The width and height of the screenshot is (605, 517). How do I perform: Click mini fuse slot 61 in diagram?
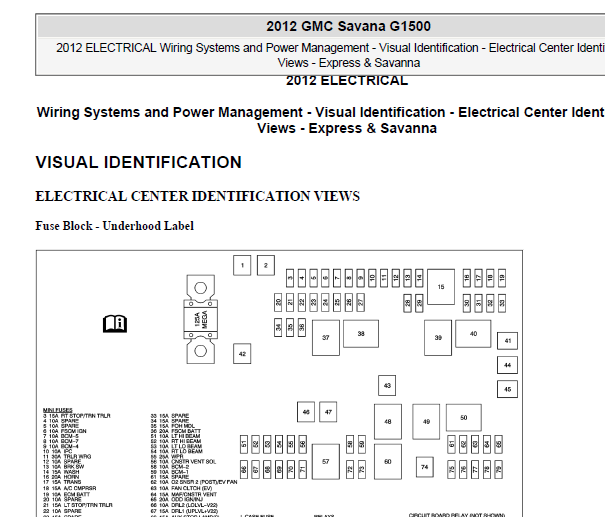click(x=451, y=444)
